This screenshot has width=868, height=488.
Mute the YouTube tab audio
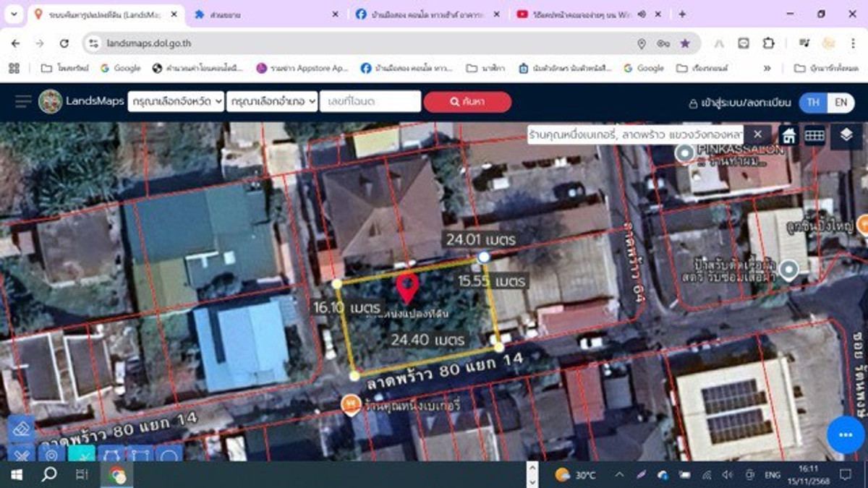click(641, 14)
